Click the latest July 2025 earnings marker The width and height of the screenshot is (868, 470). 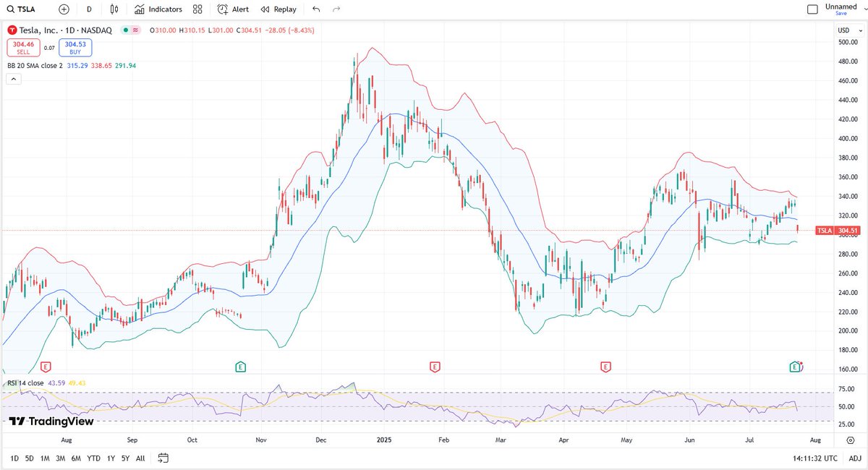coord(796,367)
